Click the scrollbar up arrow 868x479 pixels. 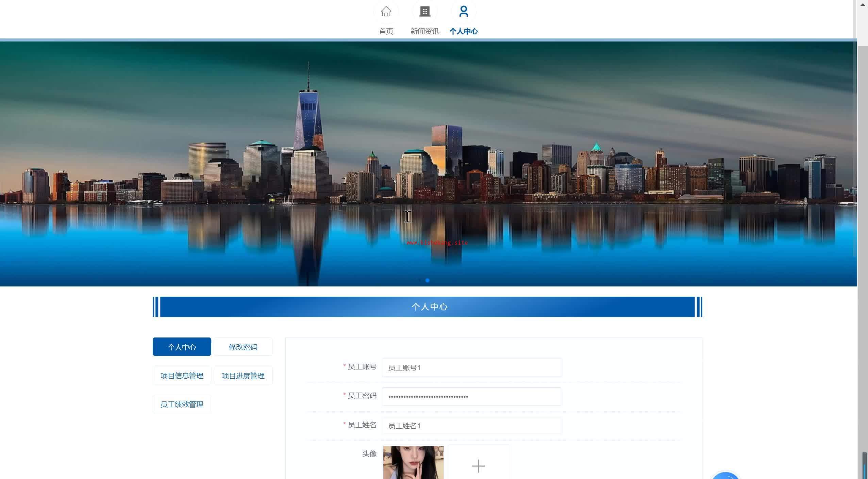pyautogui.click(x=863, y=5)
